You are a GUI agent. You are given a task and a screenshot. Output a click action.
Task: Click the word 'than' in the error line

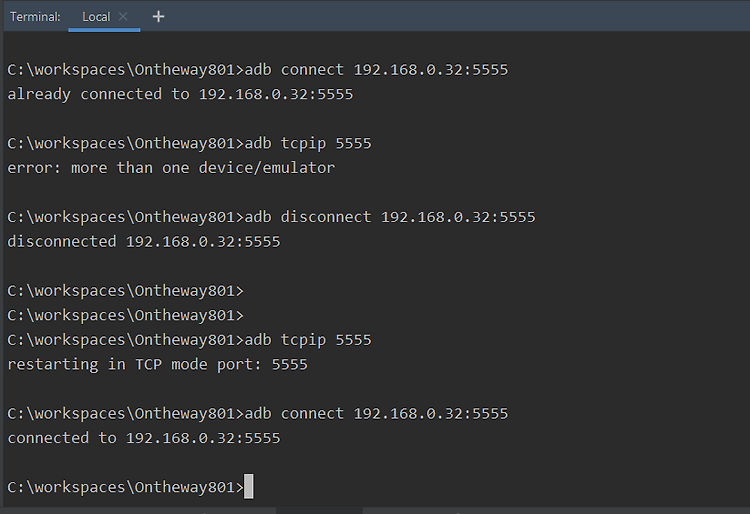point(135,168)
